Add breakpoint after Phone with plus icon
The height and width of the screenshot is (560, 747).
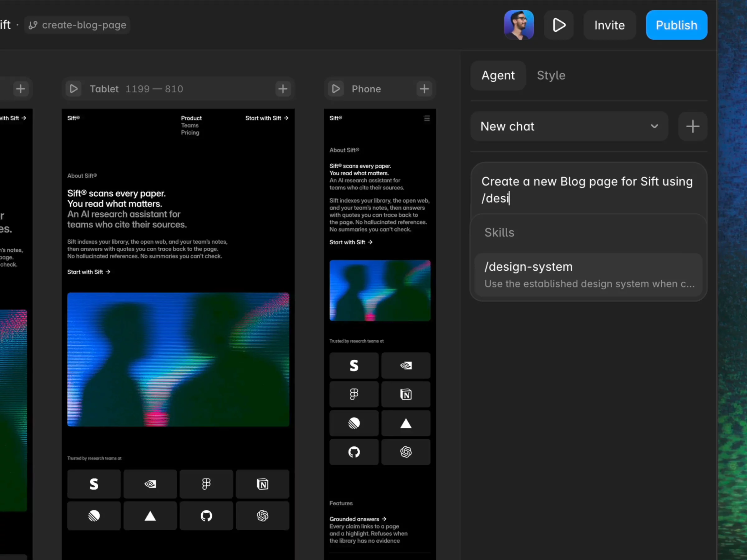(x=424, y=89)
